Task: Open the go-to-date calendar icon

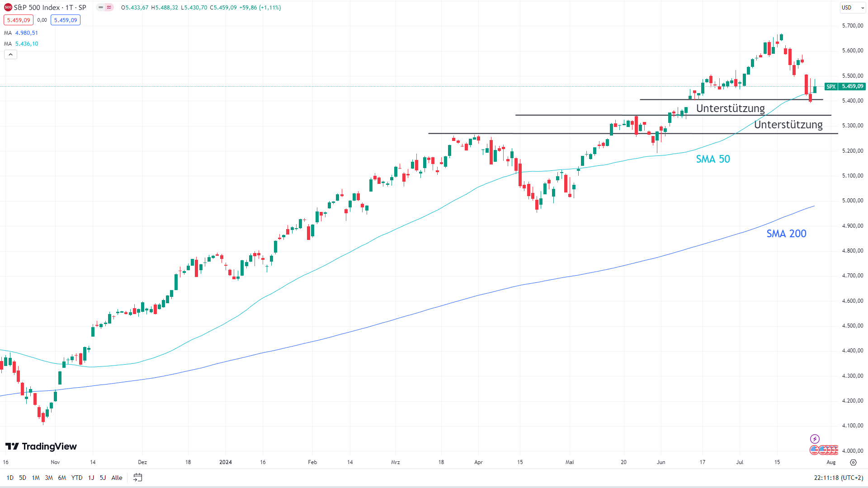Action: 138,478
